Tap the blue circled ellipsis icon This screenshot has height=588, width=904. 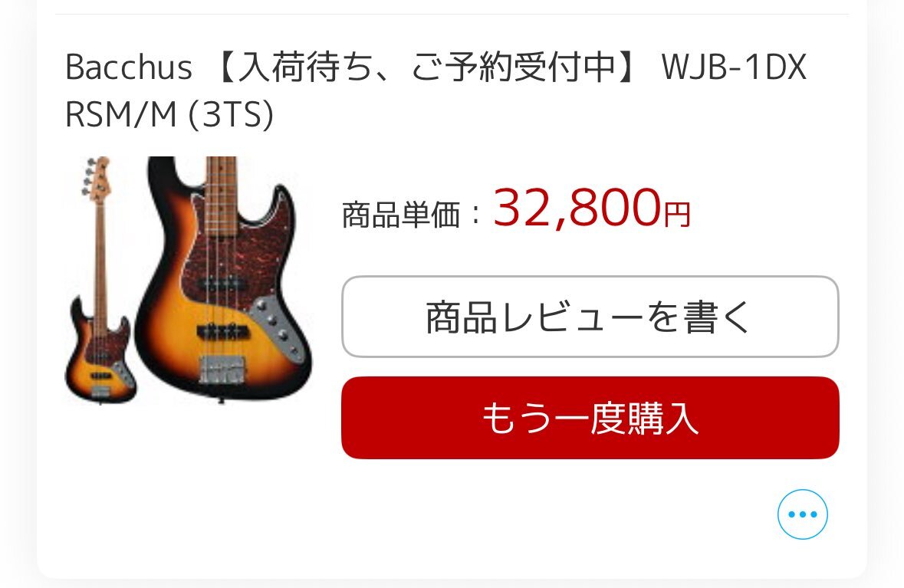tap(802, 514)
